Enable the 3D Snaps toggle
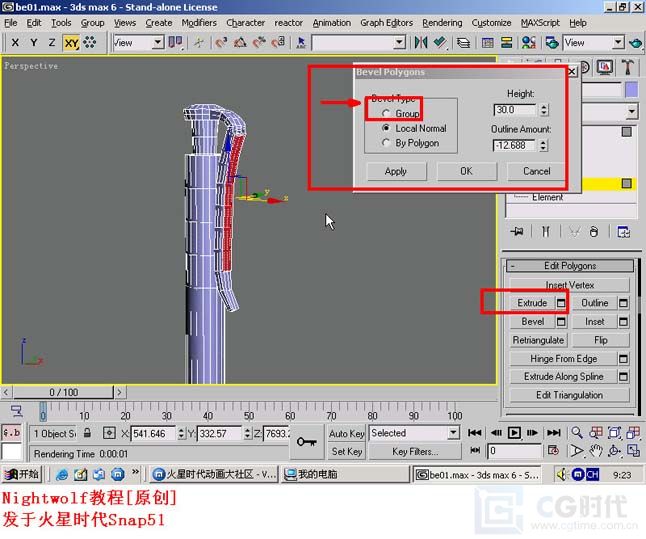 coord(221,42)
